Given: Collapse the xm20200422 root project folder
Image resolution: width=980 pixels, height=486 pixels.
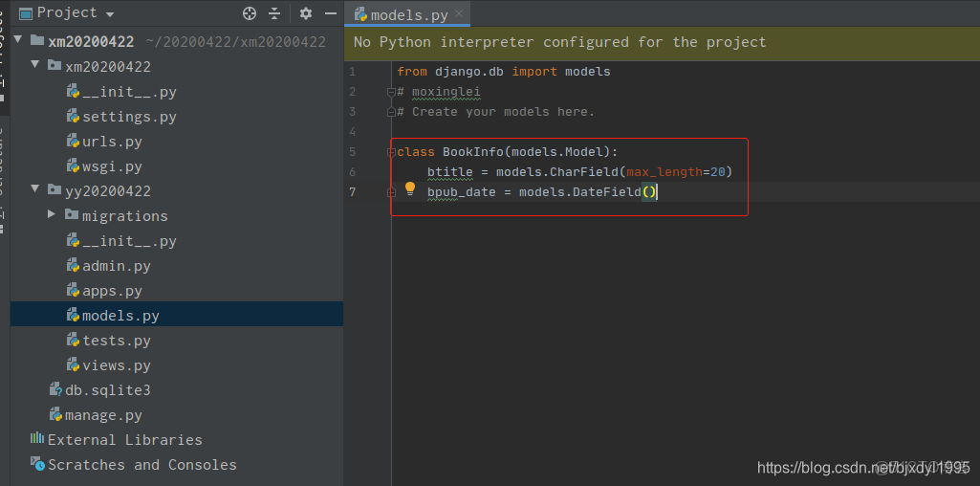Looking at the screenshot, I should pos(17,39).
